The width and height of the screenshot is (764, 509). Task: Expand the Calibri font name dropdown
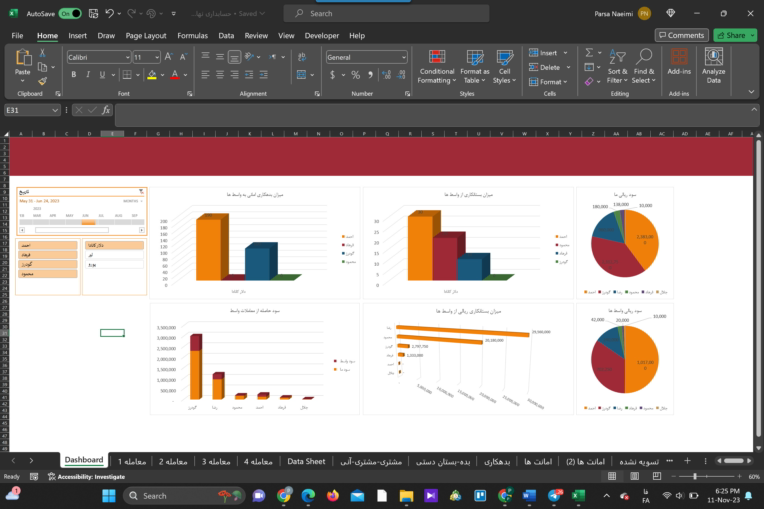126,57
